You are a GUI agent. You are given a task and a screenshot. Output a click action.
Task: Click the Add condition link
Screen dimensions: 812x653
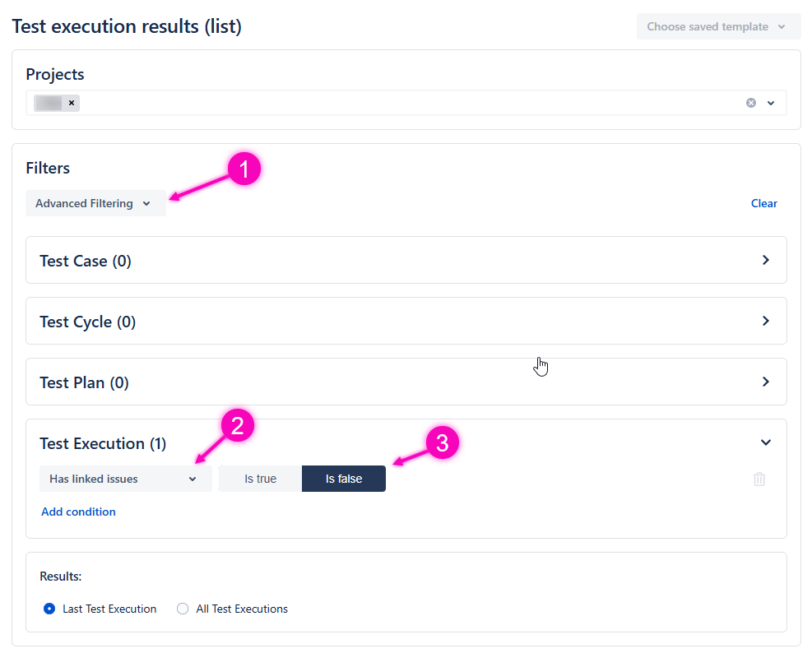click(78, 512)
